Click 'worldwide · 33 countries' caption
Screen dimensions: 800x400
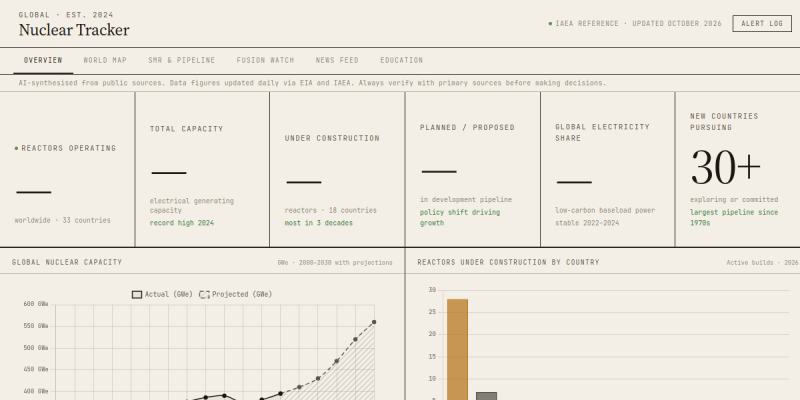point(62,220)
